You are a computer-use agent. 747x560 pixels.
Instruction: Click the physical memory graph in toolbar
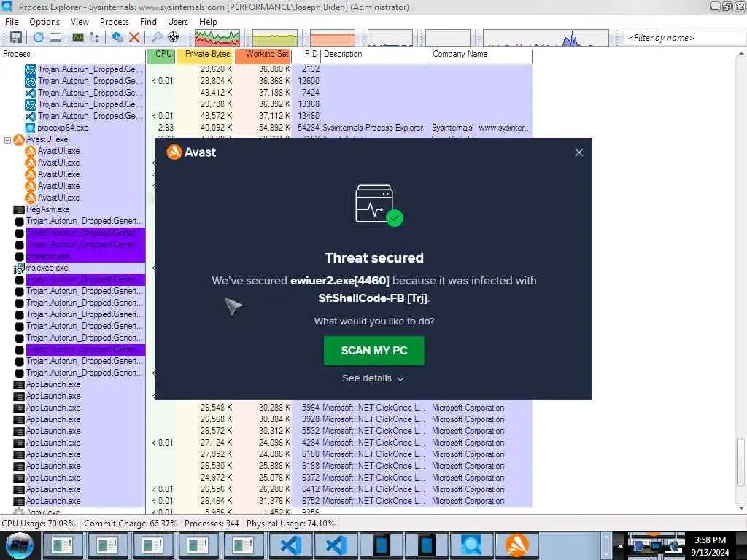click(333, 38)
